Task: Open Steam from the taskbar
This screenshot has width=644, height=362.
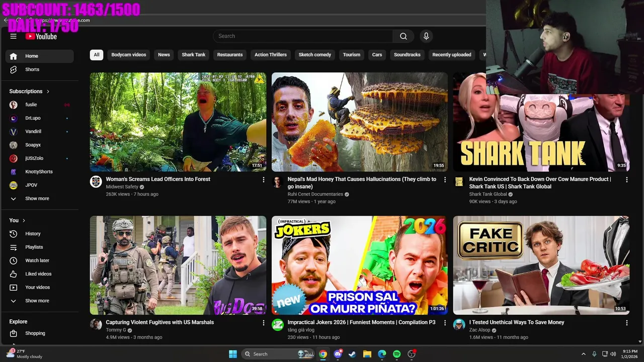Action: [x=352, y=354]
